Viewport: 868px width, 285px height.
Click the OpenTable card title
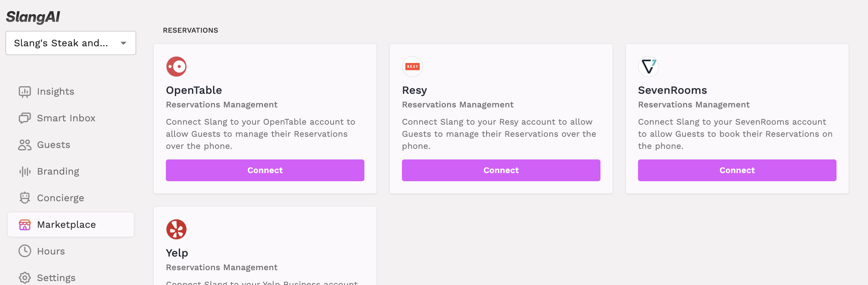pos(194,90)
